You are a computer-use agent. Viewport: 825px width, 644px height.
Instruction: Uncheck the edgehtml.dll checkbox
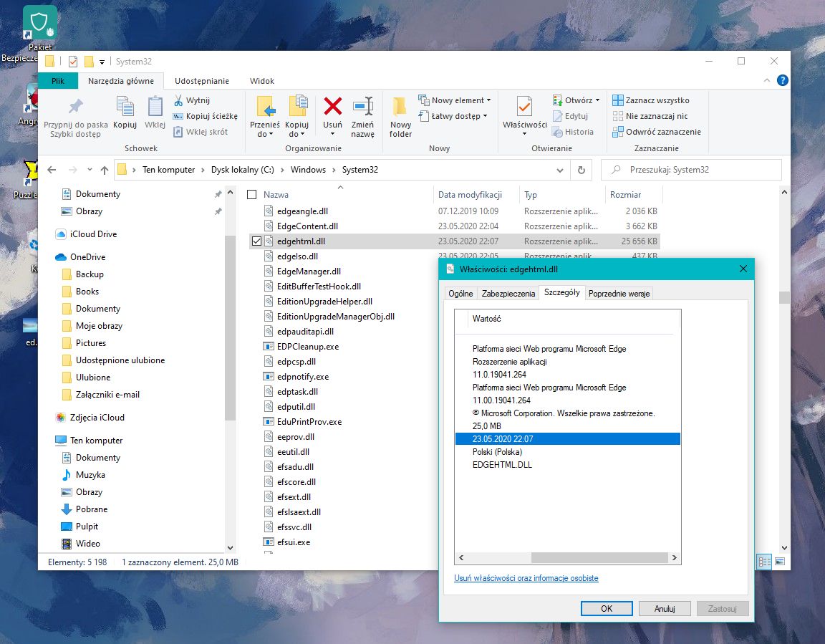[x=256, y=241]
